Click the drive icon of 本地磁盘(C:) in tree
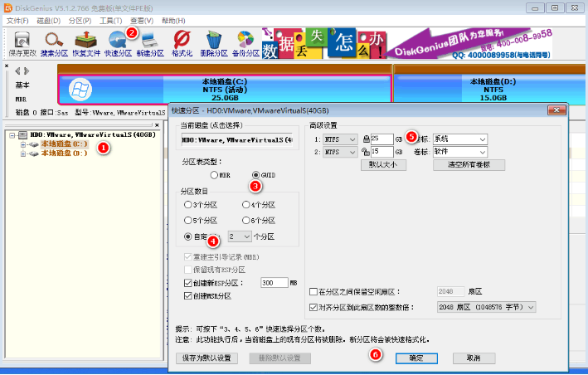 (34, 144)
